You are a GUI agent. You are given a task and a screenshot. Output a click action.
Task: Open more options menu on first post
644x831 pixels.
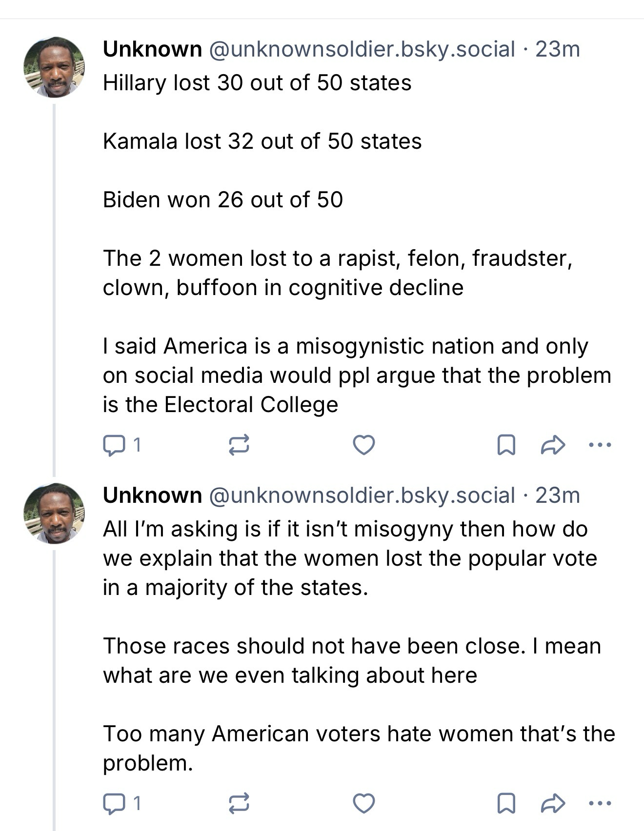[600, 445]
